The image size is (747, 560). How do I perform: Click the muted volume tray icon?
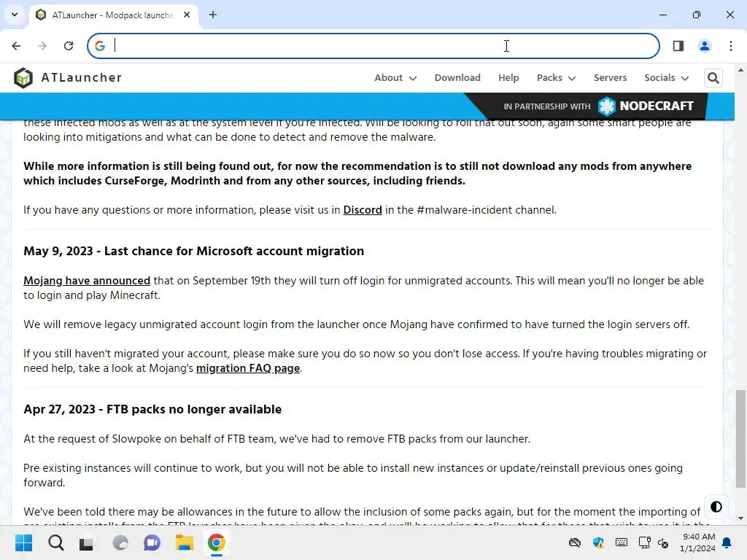(x=663, y=542)
